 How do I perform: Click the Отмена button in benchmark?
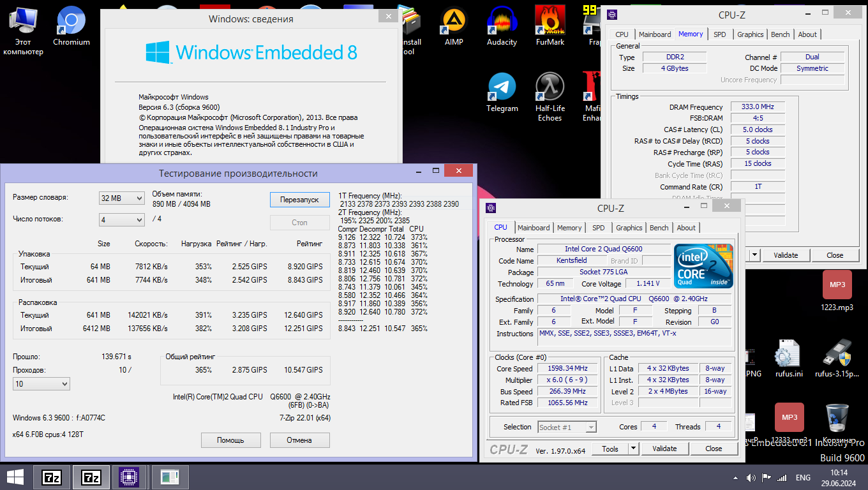point(299,440)
